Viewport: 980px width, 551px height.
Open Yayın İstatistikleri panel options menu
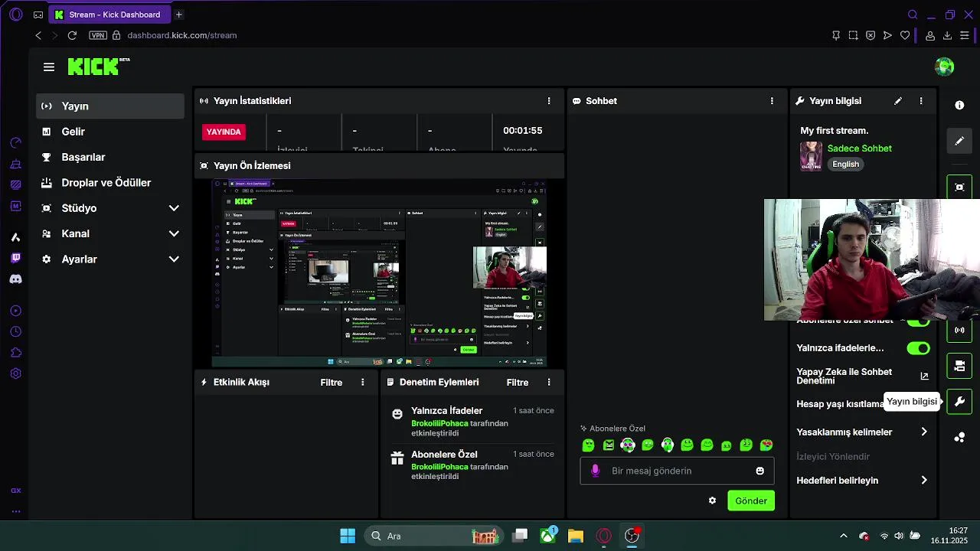548,101
